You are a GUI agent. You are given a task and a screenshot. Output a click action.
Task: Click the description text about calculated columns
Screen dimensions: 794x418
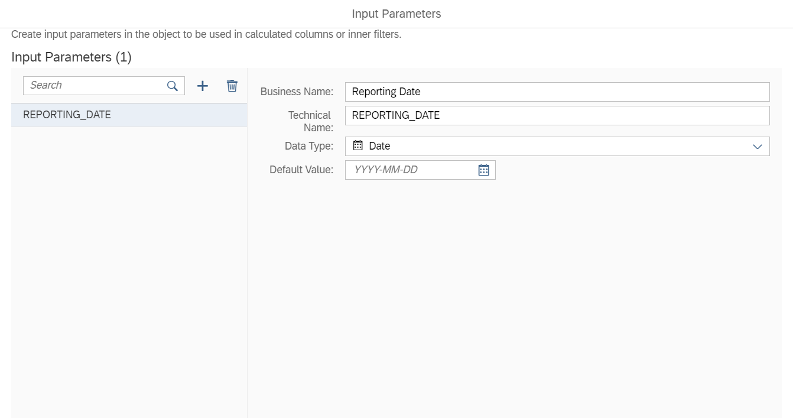[206, 34]
